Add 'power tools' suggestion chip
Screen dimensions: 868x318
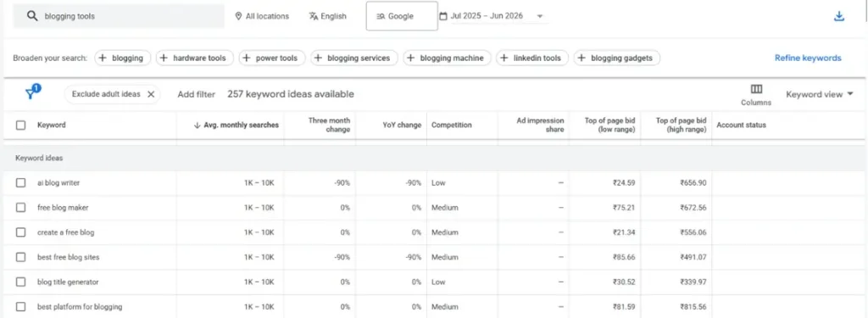tap(272, 59)
